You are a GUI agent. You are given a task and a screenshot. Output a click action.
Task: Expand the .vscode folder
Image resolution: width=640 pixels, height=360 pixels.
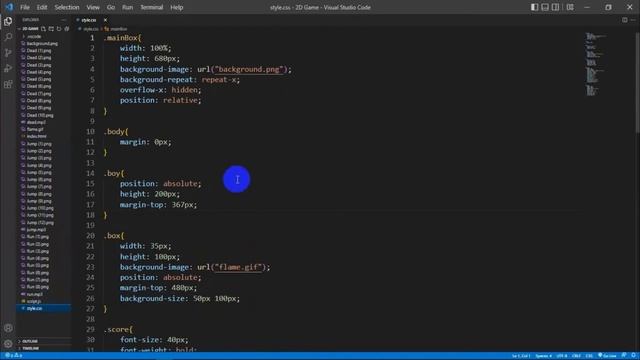(x=33, y=36)
